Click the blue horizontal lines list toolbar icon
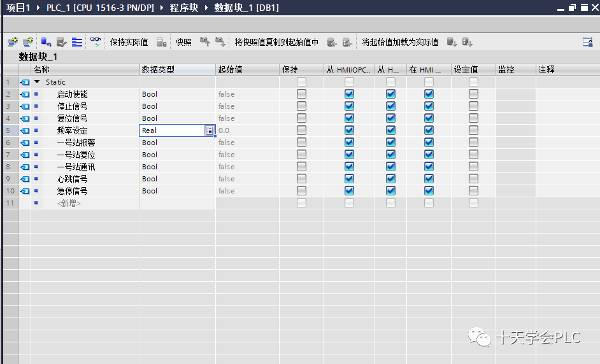The height and width of the screenshot is (364, 600). point(77,42)
